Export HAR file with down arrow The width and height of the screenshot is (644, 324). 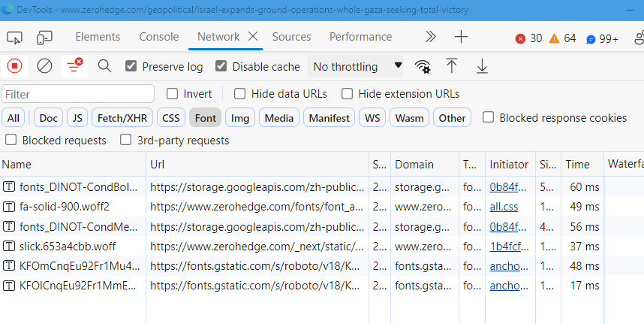[x=482, y=66]
